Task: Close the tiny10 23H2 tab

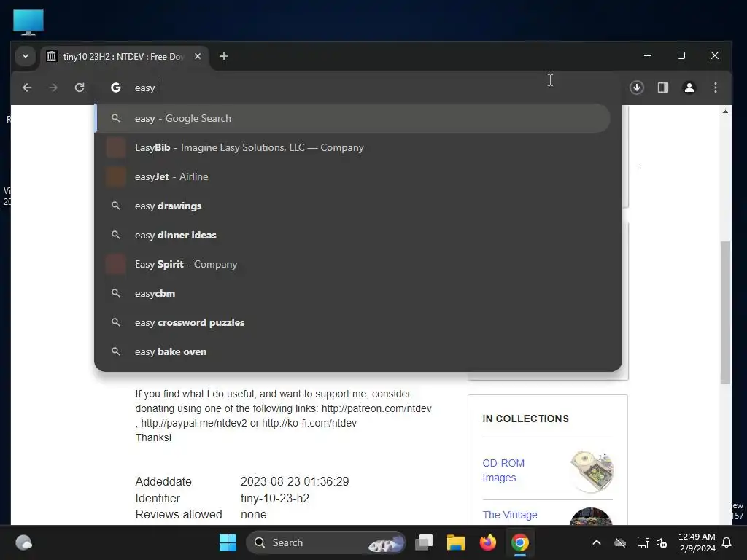Action: pos(198,57)
